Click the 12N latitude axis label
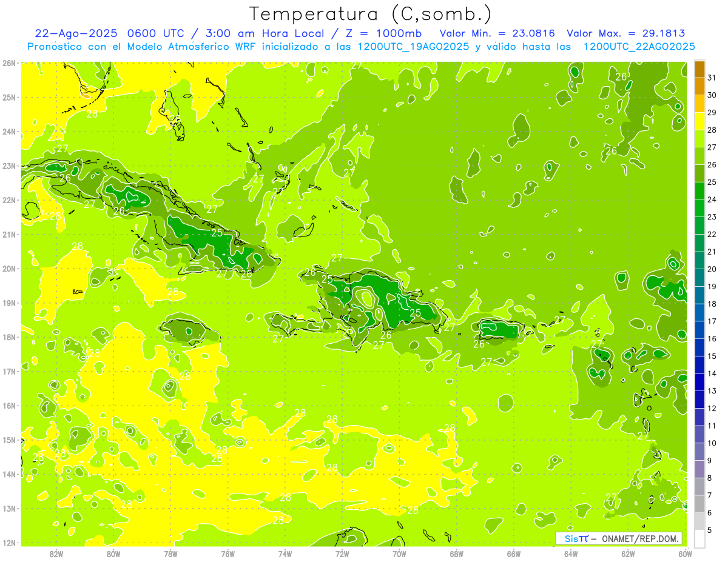Screen dimensions: 728x562 [x=9, y=543]
